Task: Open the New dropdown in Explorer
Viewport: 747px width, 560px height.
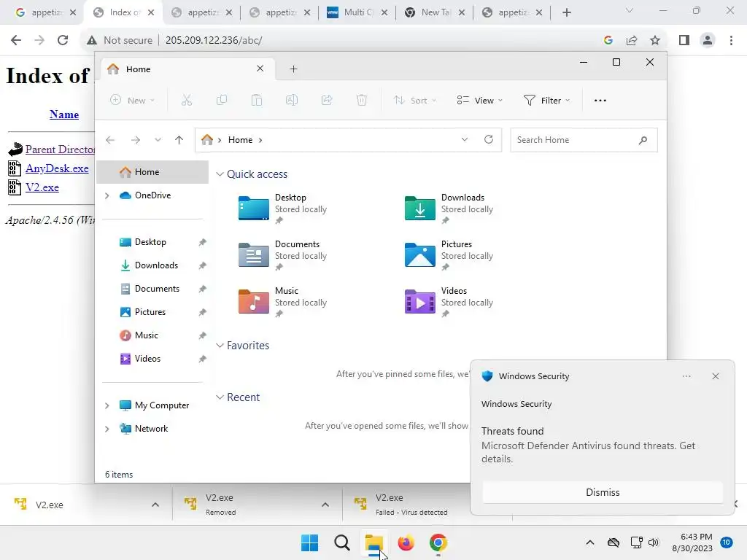Action: point(132,100)
